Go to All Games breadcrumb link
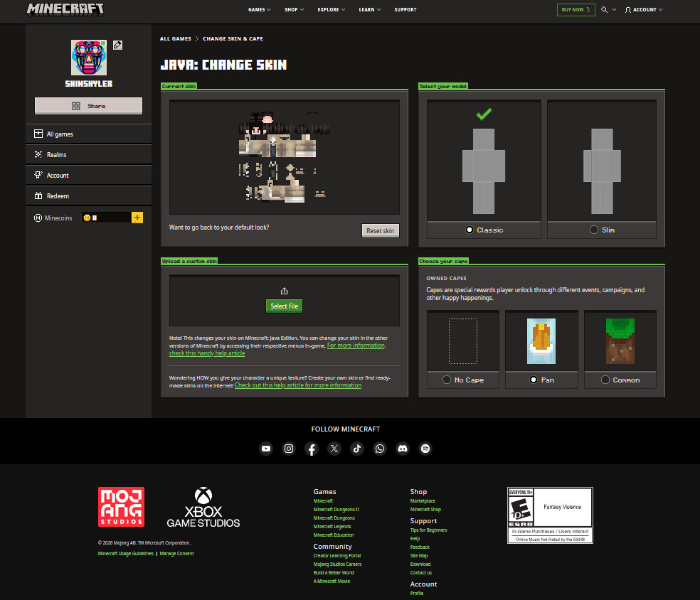Viewport: 700px width, 600px height. 176,39
